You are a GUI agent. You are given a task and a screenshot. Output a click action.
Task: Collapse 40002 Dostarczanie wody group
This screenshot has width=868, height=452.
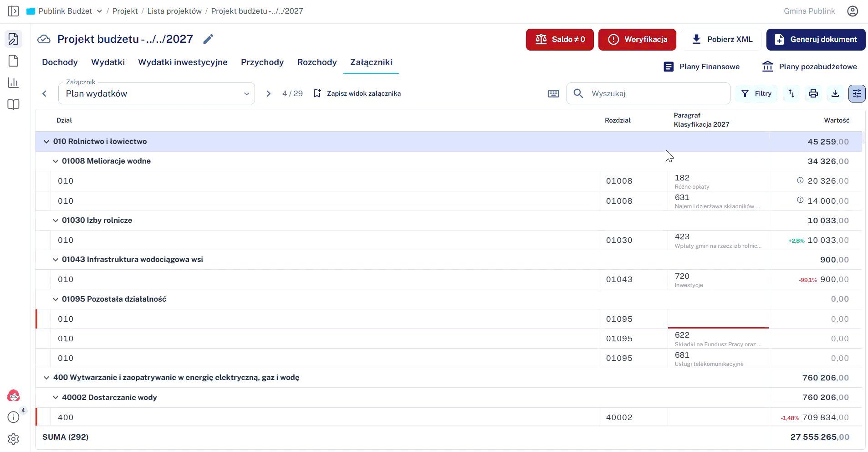tap(55, 397)
